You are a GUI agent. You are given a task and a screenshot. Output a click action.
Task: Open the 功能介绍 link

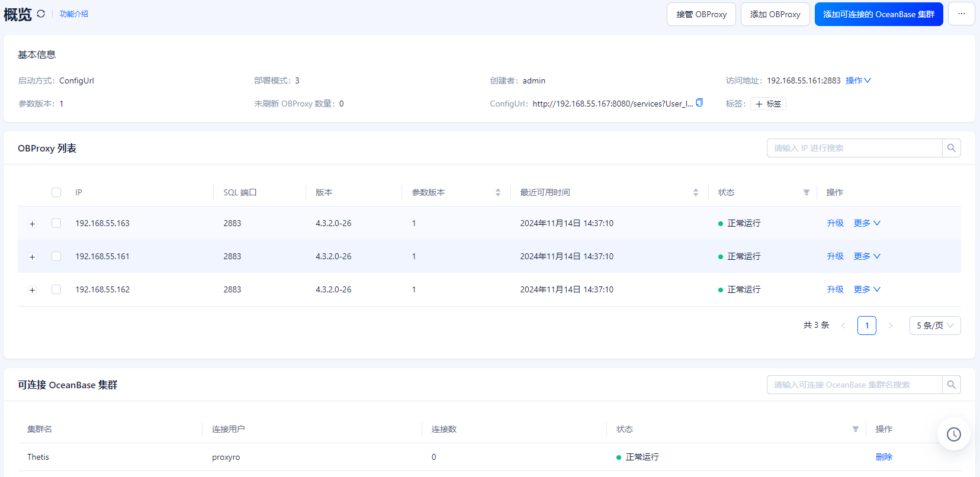pos(74,14)
